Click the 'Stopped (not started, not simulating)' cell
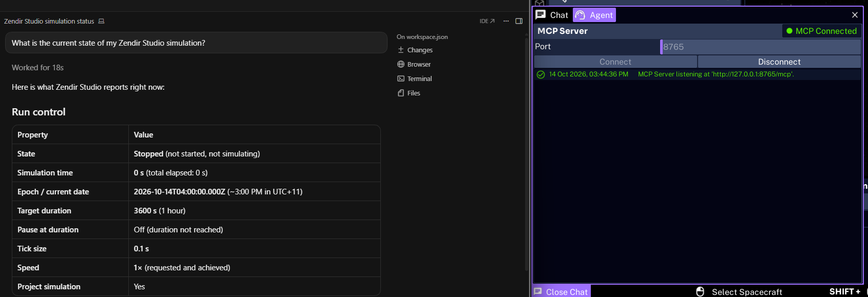 coord(254,153)
